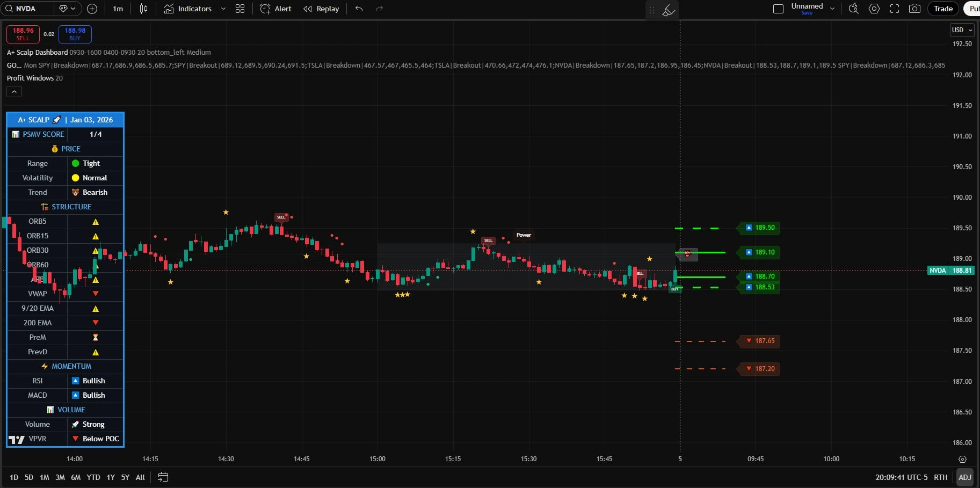Open the RTH session selector
Image resolution: width=980 pixels, height=488 pixels.
click(941, 477)
